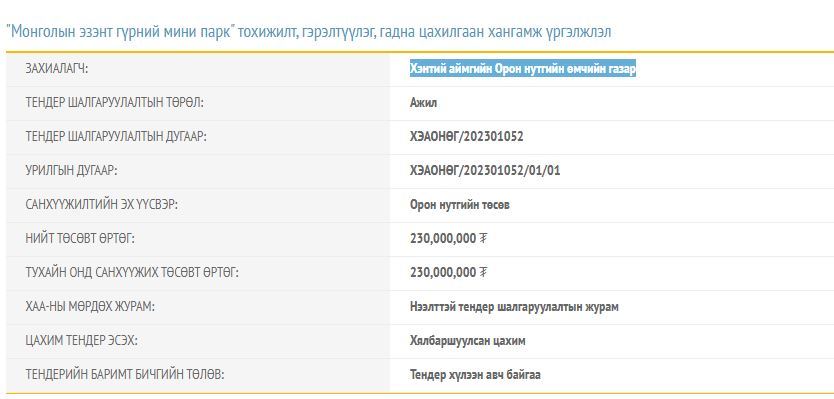Click invitation number "ХЭАОНӨГ/202301052/01/01"

click(x=485, y=171)
